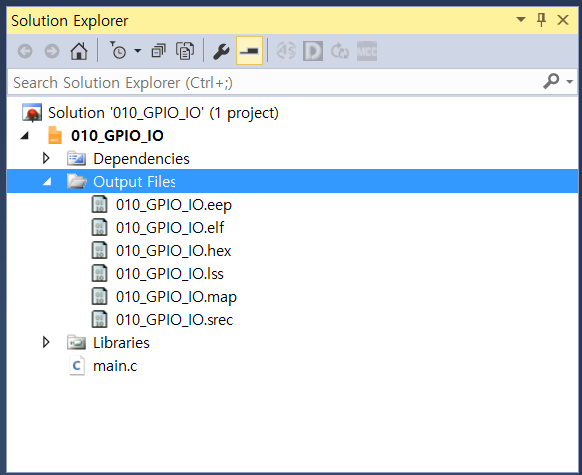Select file 010_GPIO_IO.lss
Viewport: 582px width, 475px height.
[170, 274]
